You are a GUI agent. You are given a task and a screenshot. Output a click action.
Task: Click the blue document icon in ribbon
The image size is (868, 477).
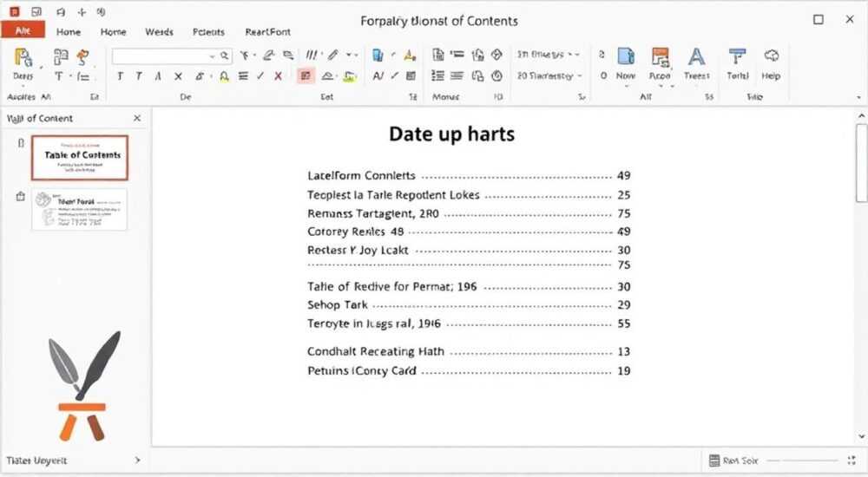pos(378,55)
